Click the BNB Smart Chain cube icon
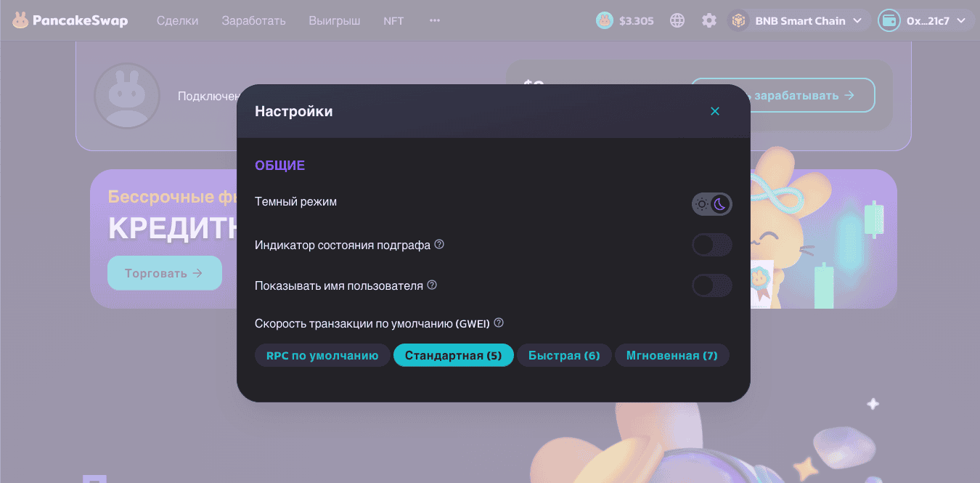The width and height of the screenshot is (980, 483). click(739, 20)
